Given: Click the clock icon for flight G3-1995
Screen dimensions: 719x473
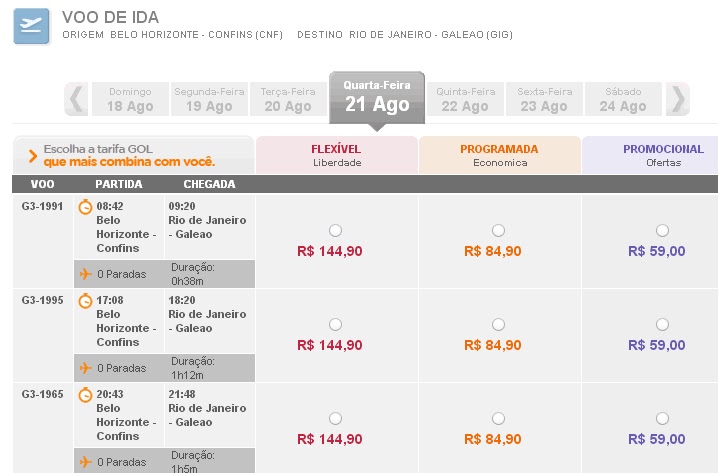Looking at the screenshot, I should tap(86, 301).
